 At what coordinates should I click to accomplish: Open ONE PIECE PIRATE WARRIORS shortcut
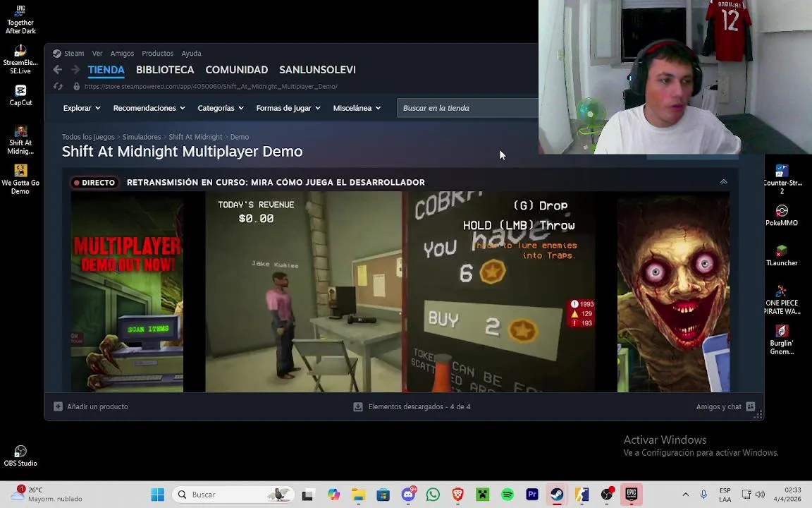click(782, 300)
